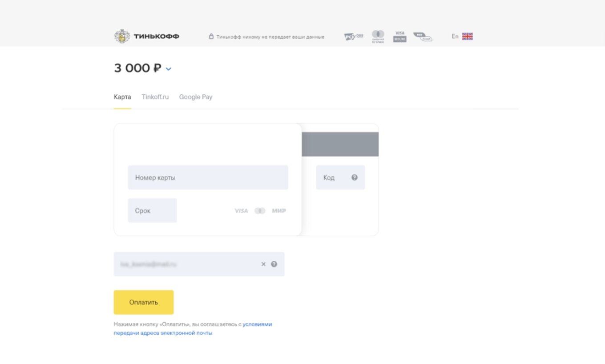The height and width of the screenshot is (364, 605).
Task: Expand the 3 000 ₽ amount dropdown chevron
Action: click(x=168, y=69)
